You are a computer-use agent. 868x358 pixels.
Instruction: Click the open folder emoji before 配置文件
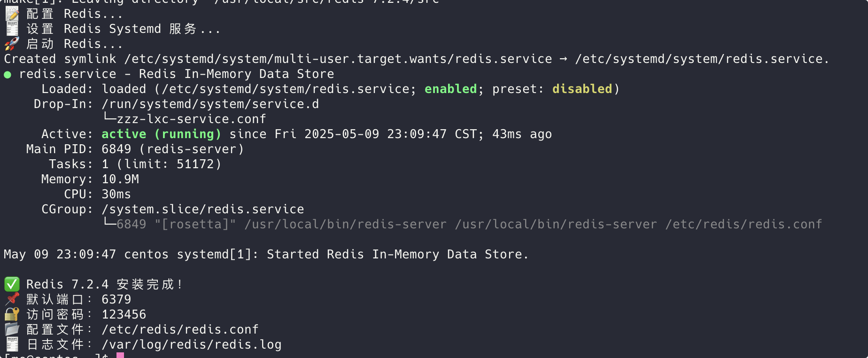[12, 329]
